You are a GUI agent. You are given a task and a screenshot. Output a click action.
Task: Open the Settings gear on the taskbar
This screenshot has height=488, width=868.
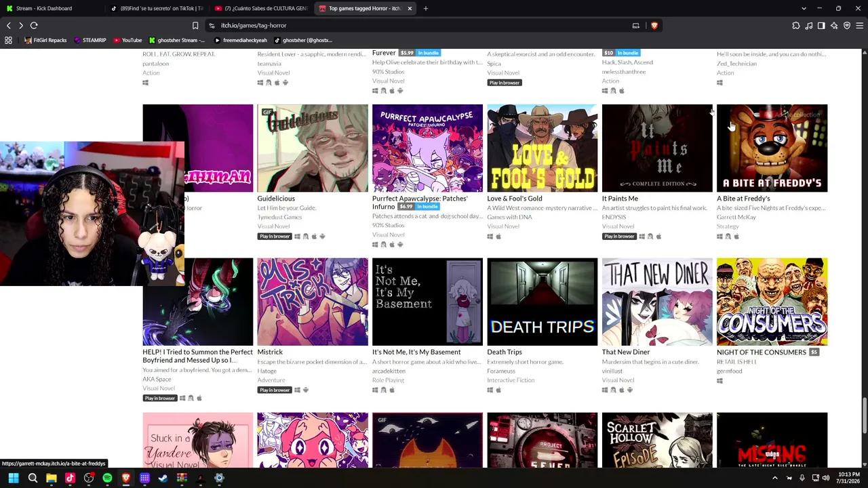coord(219,479)
